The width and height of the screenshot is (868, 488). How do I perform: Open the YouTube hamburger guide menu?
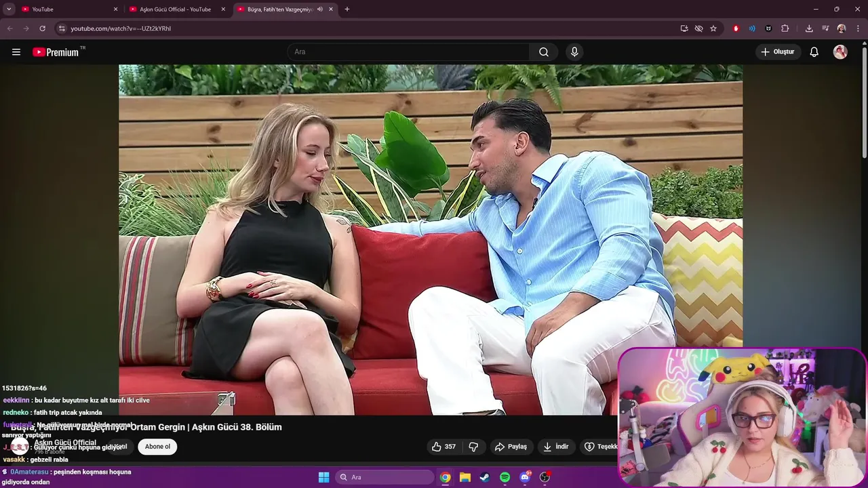(x=16, y=52)
